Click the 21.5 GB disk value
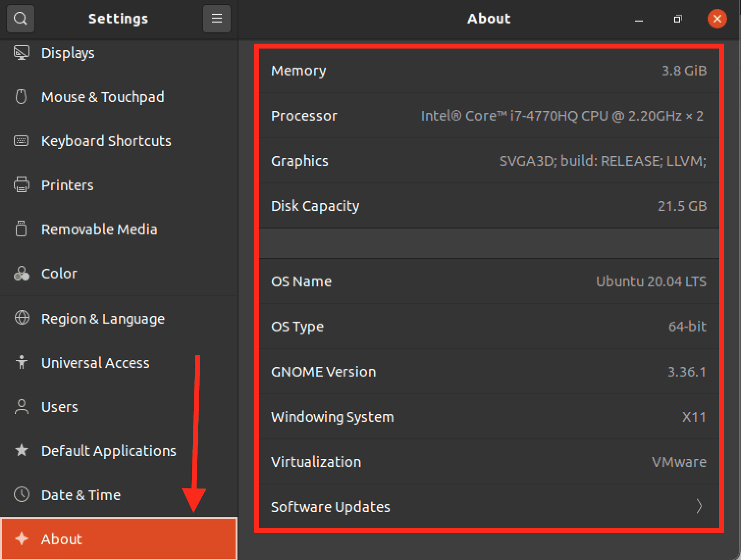 pos(682,205)
